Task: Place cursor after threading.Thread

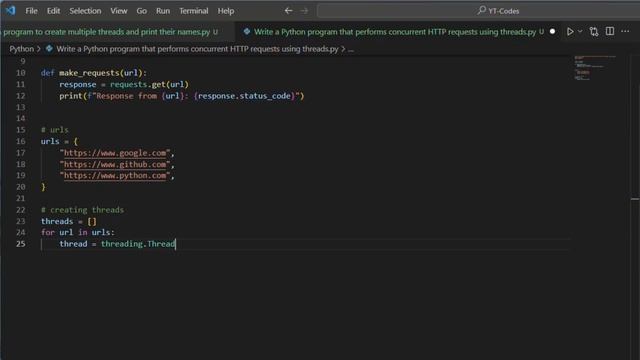Action: pyautogui.click(x=176, y=244)
